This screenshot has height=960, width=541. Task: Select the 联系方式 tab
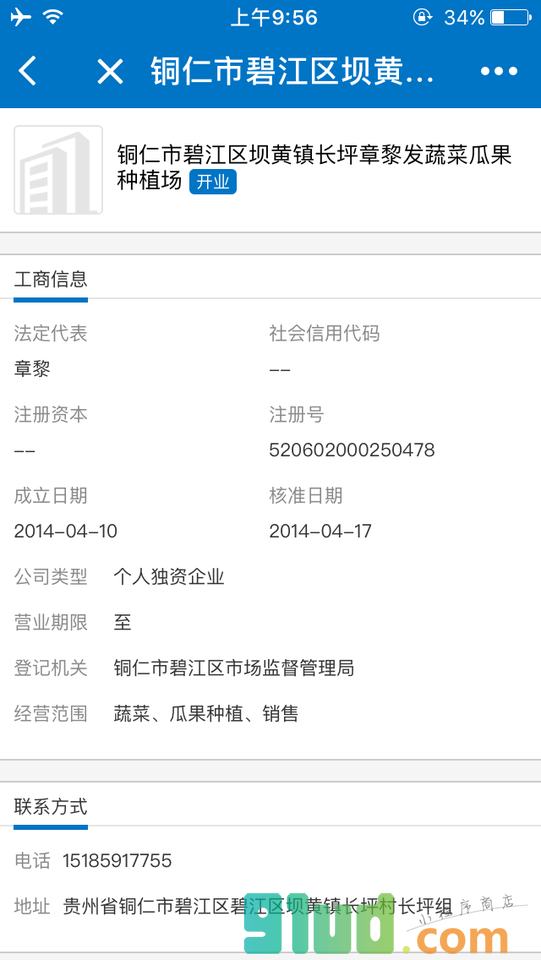coord(51,806)
